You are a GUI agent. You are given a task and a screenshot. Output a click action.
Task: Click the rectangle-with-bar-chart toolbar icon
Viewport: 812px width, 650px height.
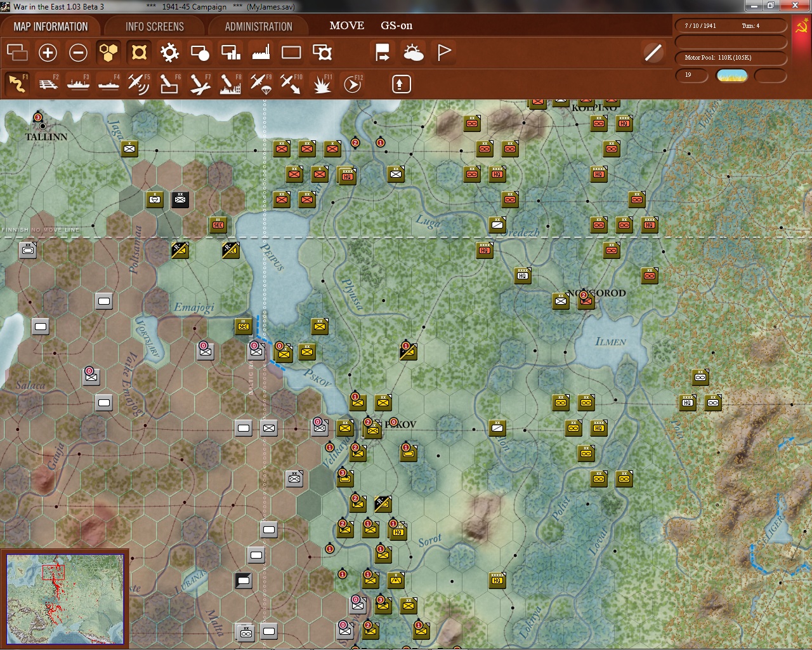(230, 52)
